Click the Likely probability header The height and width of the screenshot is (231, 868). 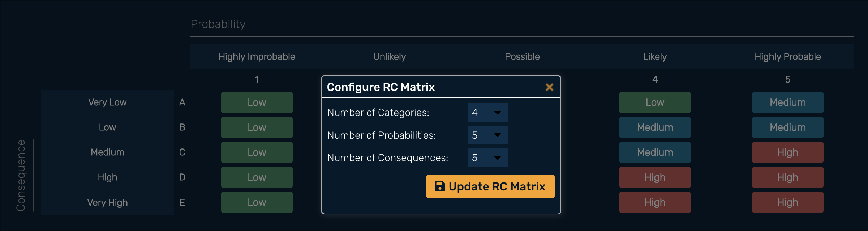(655, 57)
